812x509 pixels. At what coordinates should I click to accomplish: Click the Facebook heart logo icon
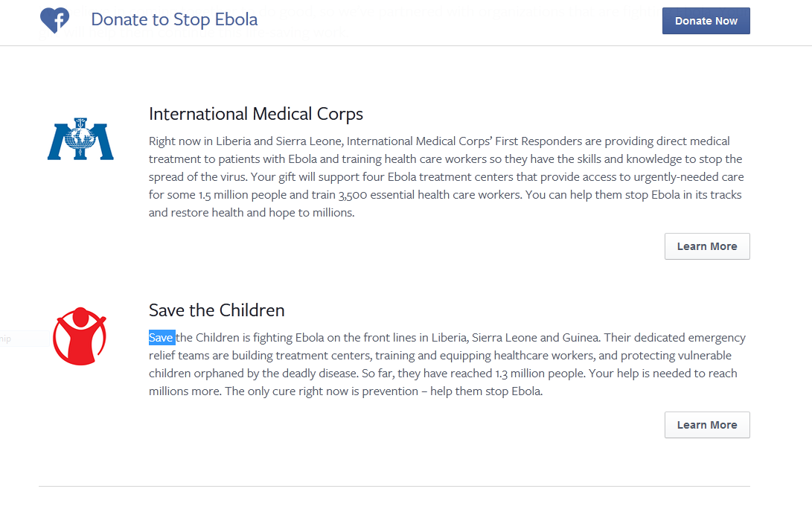[x=54, y=21]
